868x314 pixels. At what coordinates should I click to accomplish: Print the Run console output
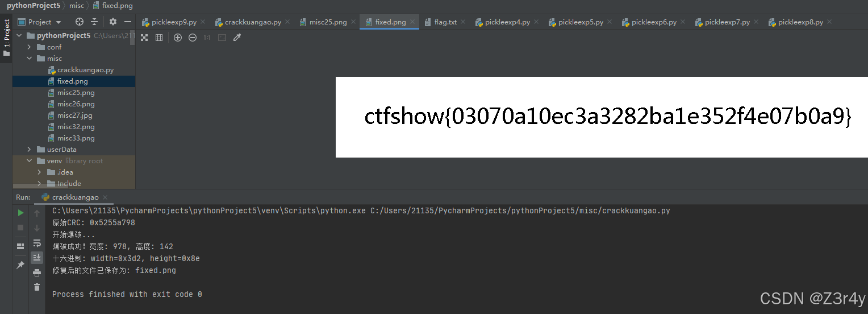(37, 272)
